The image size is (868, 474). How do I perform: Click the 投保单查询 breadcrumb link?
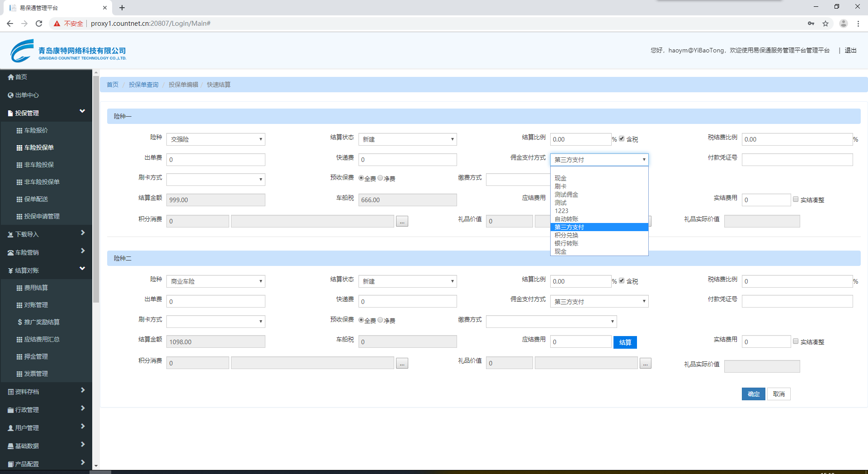pos(143,85)
